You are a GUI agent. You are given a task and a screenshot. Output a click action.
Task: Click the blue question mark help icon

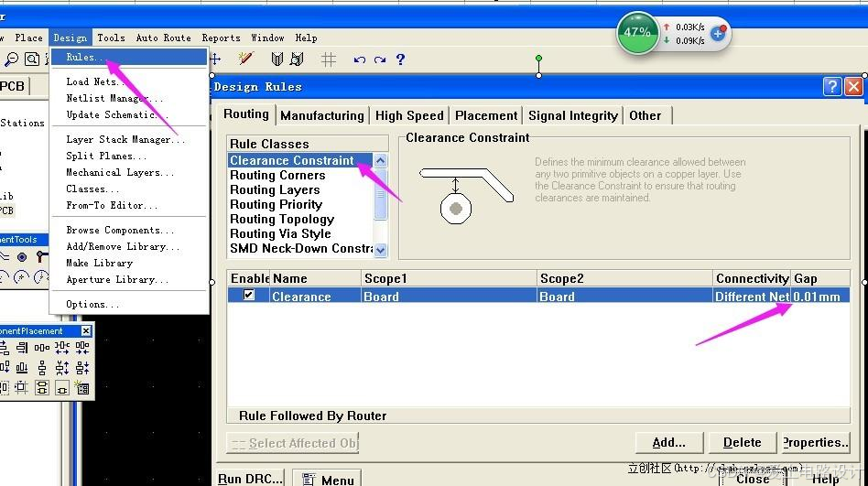click(x=401, y=59)
